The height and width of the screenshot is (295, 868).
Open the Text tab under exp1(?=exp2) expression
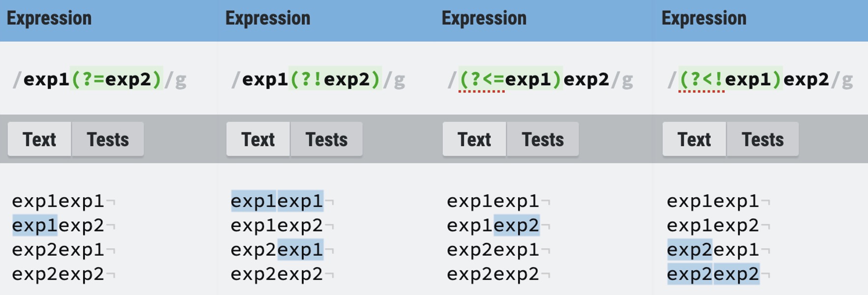click(x=39, y=140)
